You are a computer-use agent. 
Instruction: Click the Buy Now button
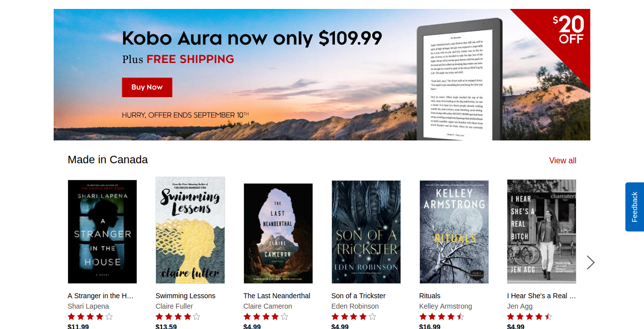(147, 87)
